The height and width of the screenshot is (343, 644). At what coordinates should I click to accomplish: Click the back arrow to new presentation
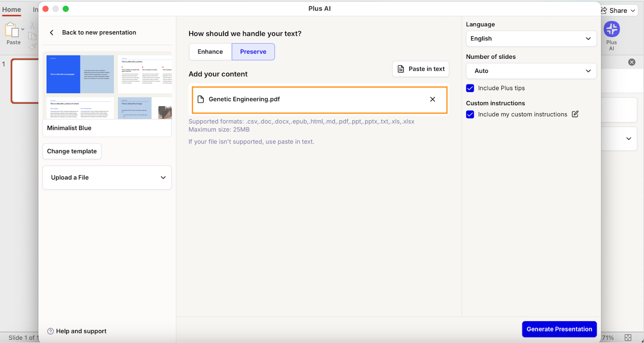52,33
